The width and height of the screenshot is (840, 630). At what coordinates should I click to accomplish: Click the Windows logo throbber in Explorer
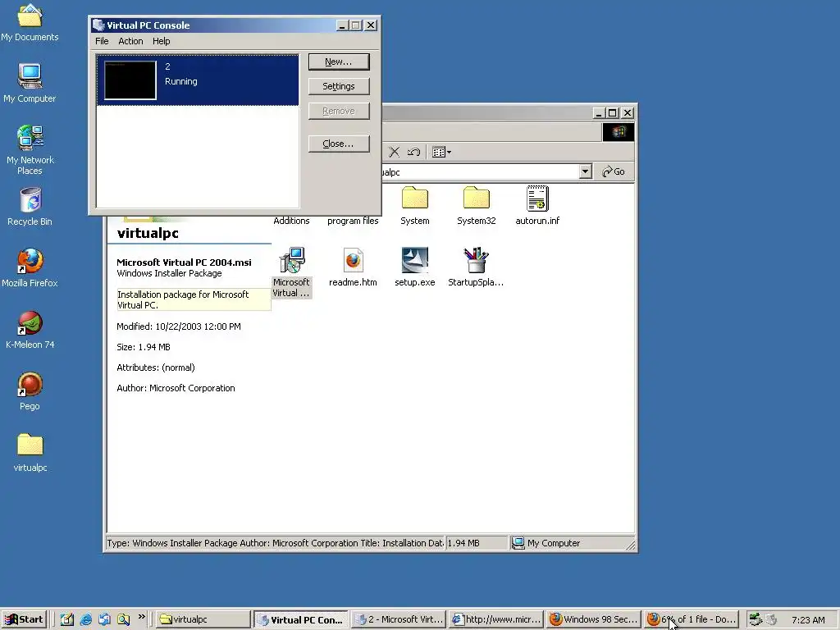[x=619, y=132]
